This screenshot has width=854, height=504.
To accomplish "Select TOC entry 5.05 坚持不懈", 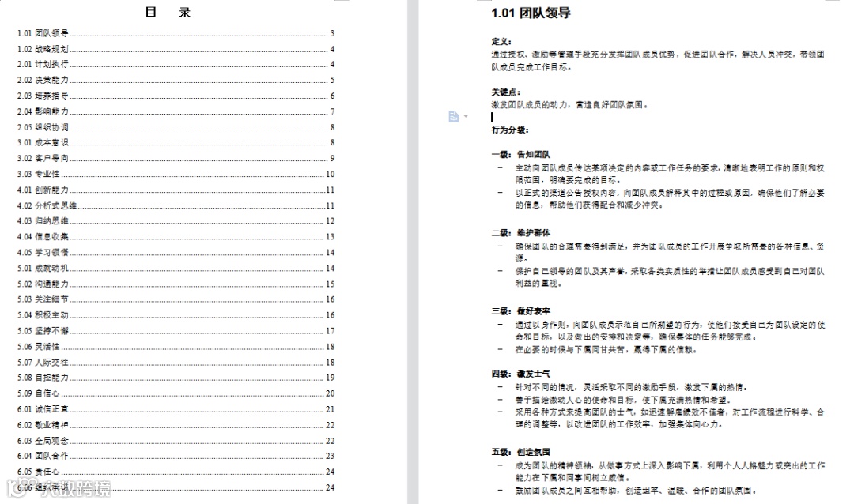I will 176,331.
